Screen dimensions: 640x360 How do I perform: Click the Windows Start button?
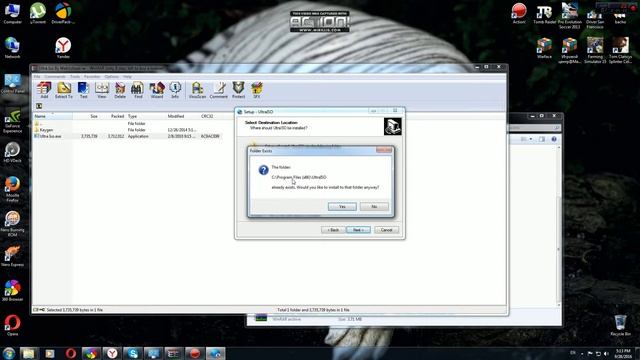pos(9,353)
